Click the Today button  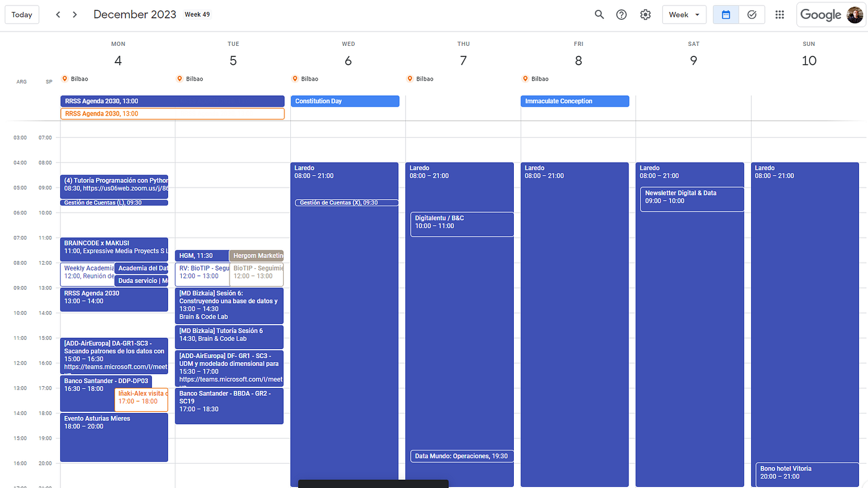coord(22,15)
